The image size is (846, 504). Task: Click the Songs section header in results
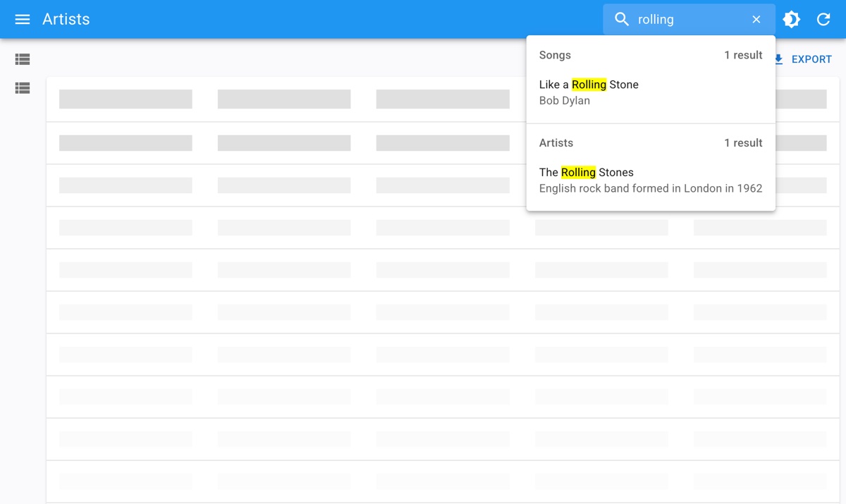[x=555, y=55]
